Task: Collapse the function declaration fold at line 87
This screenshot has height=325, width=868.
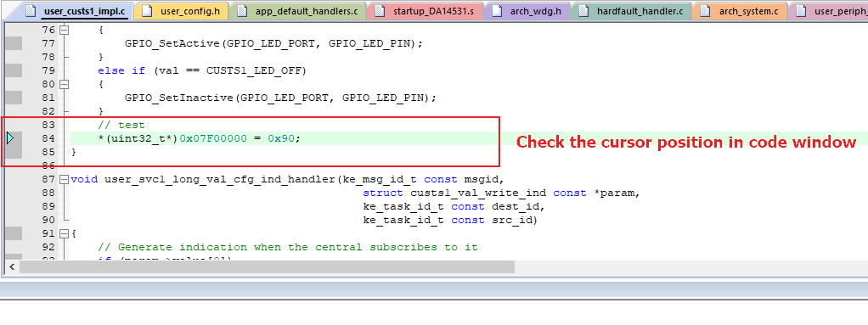Action: (65, 180)
